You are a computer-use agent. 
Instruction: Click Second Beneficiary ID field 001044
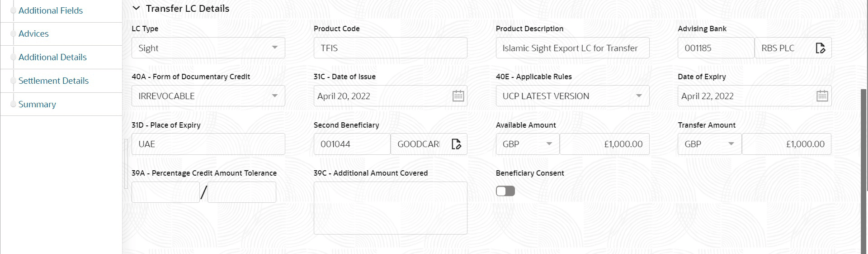352,144
